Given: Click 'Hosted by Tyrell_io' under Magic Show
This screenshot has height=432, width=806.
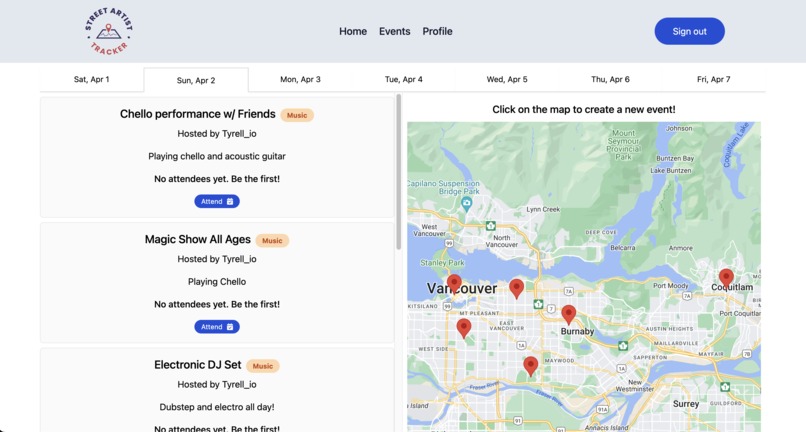Looking at the screenshot, I should [x=217, y=259].
